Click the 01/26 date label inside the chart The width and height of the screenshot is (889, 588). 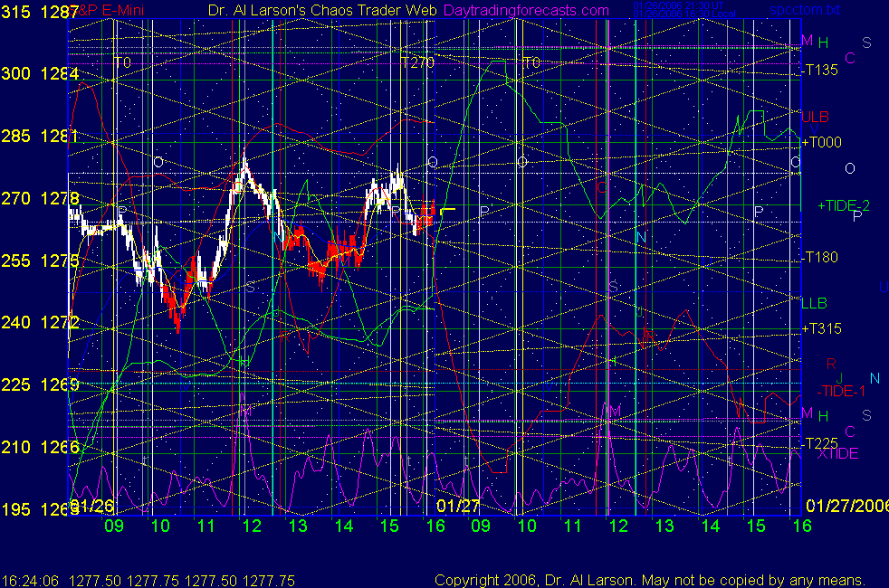pos(92,506)
